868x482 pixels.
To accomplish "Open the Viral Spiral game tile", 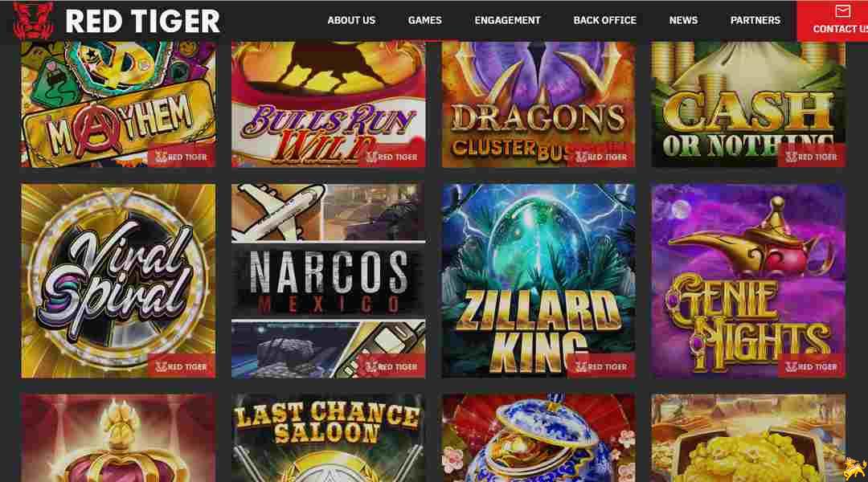I will (x=118, y=281).
